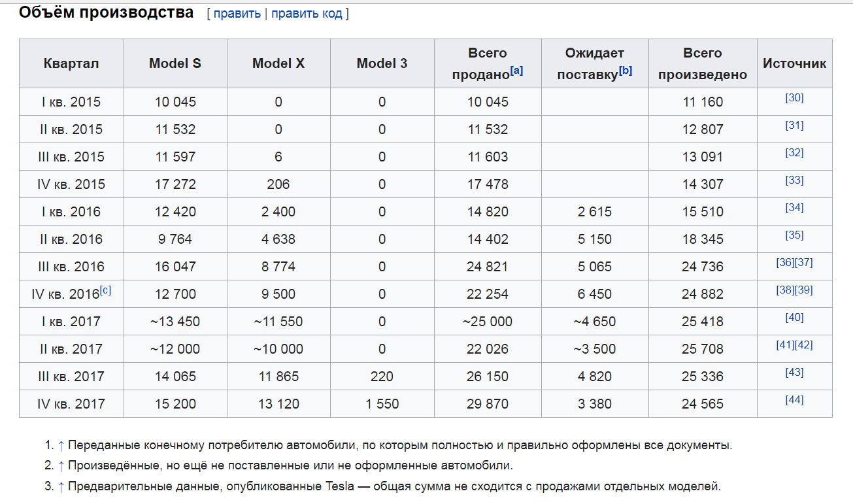This screenshot has height=504, width=853.
Task: Select total sold value "17 478"
Action: click(488, 184)
